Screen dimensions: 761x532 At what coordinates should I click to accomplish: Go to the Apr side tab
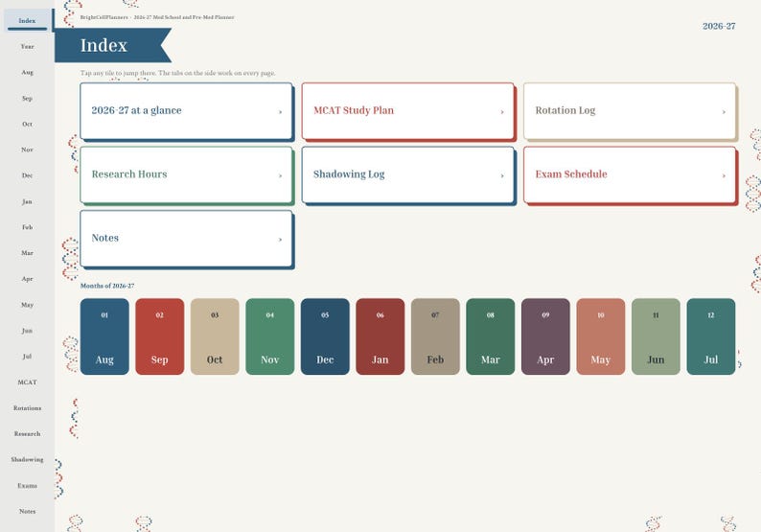click(27, 279)
